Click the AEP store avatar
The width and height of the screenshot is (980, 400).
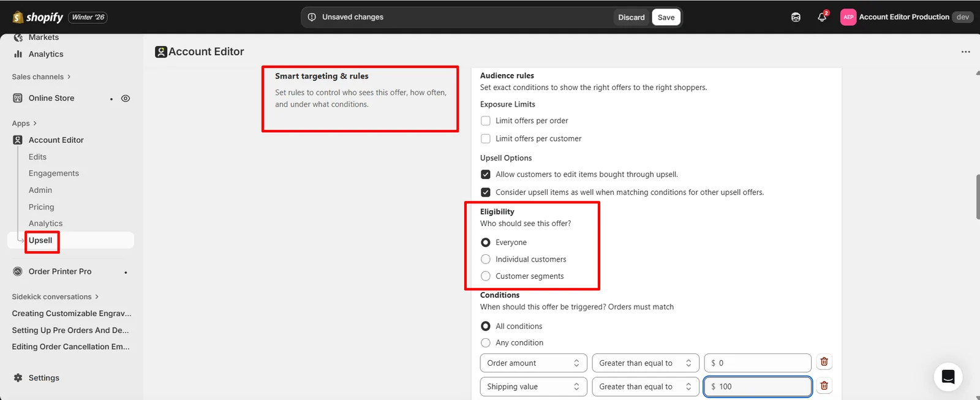pyautogui.click(x=848, y=17)
